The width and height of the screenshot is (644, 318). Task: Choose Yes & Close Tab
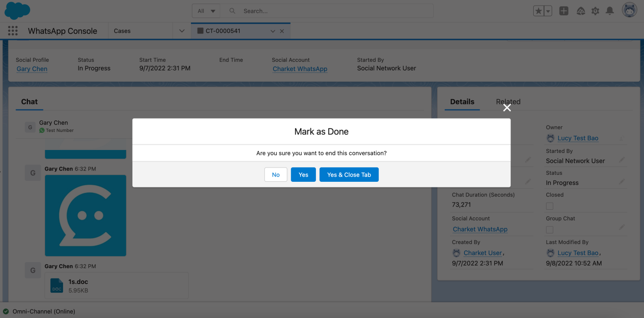click(x=349, y=174)
